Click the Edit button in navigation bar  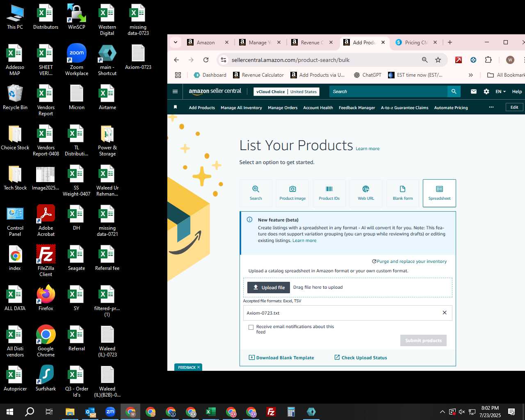(514, 107)
